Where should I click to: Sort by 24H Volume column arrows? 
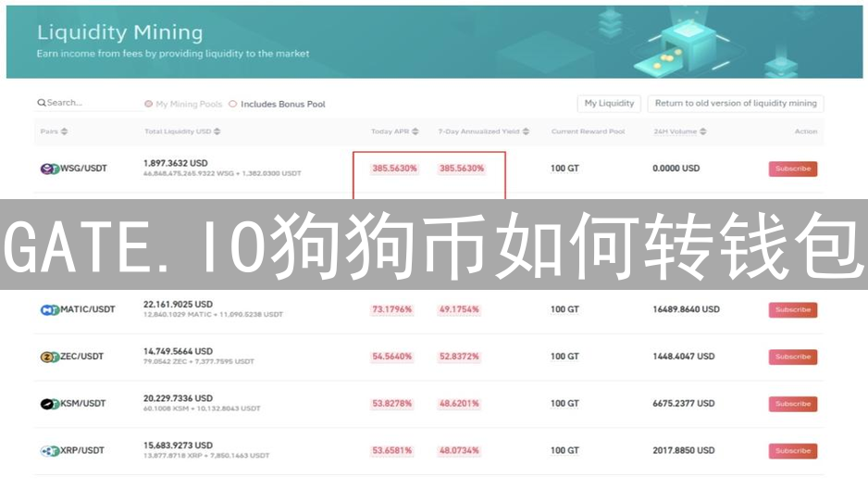point(703,132)
